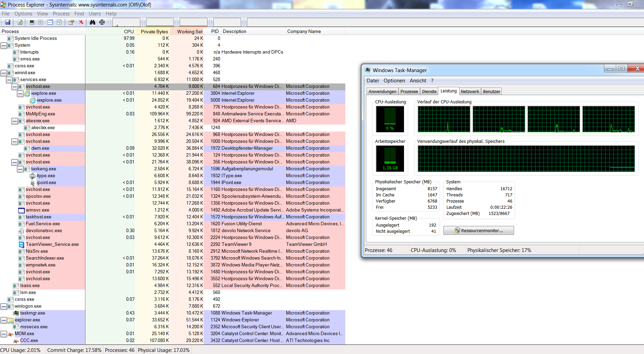Screen dimensions: 644x354
Task: Collapse the parent iexplore.exe node
Action: point(20,93)
